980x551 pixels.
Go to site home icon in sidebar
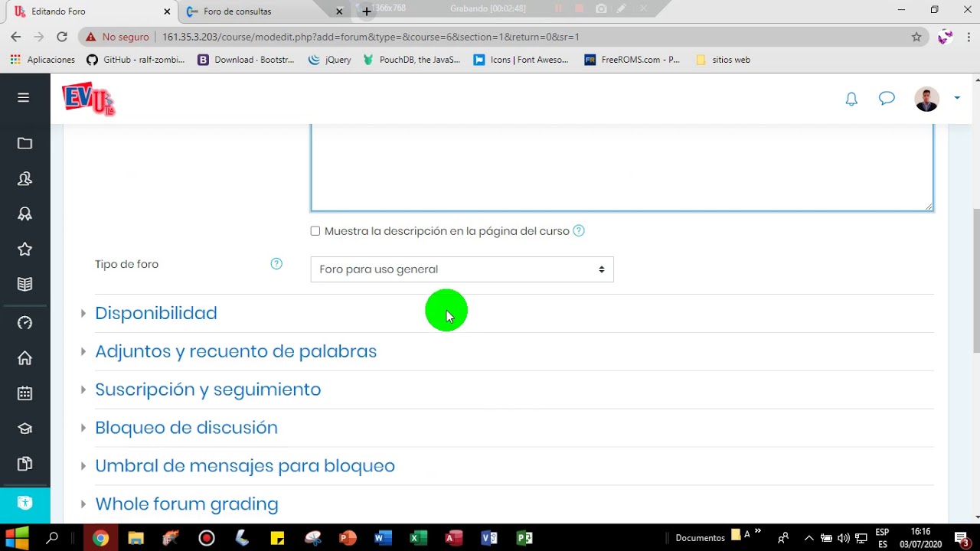24,357
